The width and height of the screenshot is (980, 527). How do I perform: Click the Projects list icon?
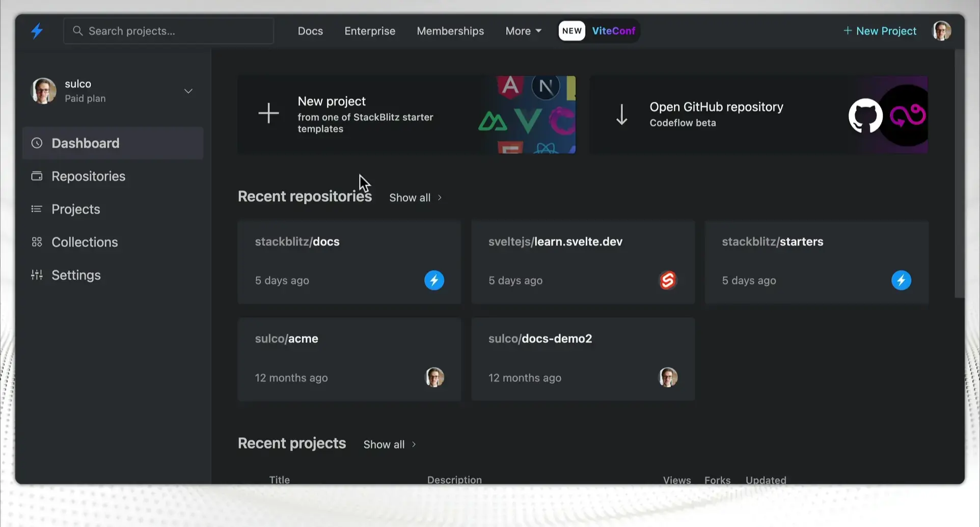pos(37,209)
